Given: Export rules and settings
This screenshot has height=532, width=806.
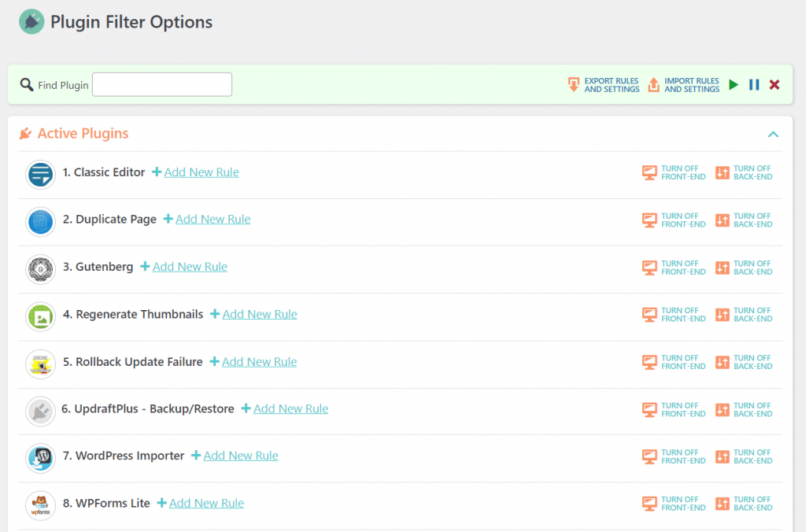Looking at the screenshot, I should coord(604,85).
